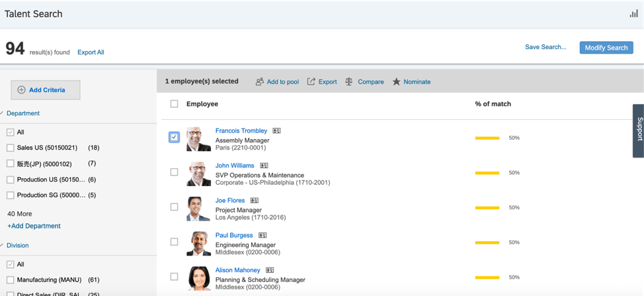Click Joe Flores' match percentage bar
Viewport: 644px width, 296px height.
(x=487, y=207)
